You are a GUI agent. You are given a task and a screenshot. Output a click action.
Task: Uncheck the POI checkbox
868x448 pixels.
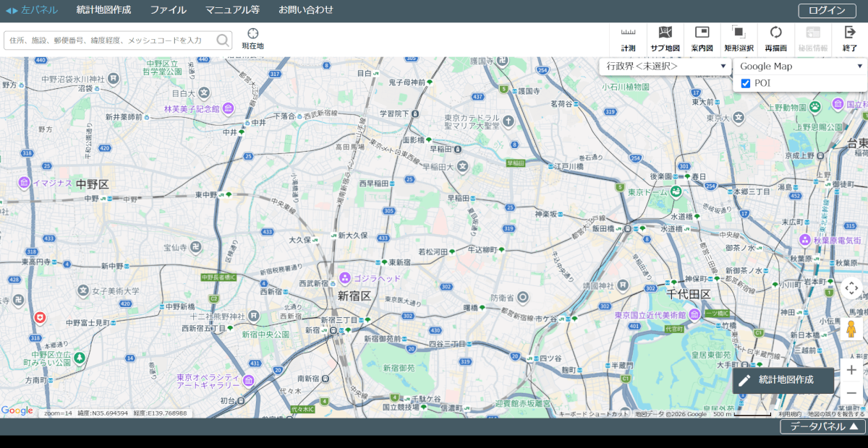tap(746, 83)
